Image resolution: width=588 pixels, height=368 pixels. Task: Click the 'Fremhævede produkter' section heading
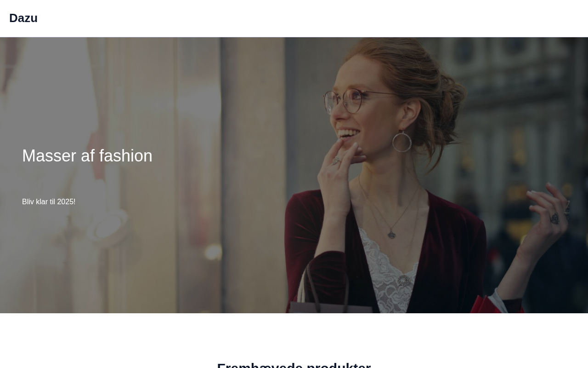[x=294, y=365]
